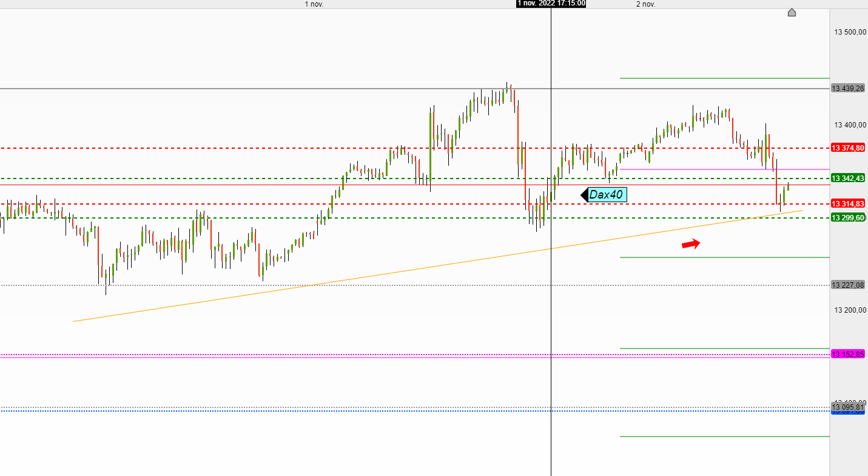The image size is (868, 476).
Task: Click the '1 nov.' date label
Action: coord(314,4)
